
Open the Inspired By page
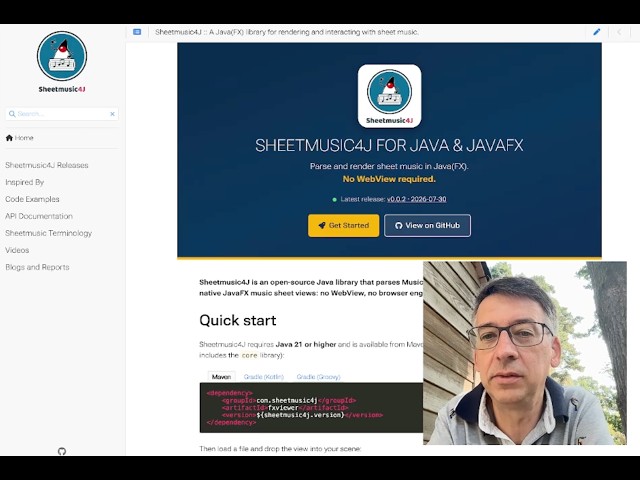click(24, 182)
